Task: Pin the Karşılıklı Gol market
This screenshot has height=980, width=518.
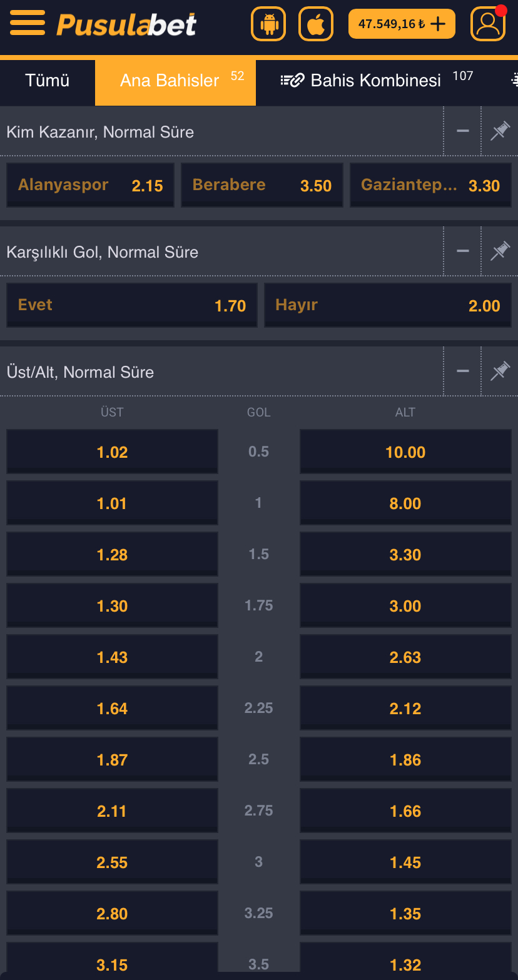Action: [x=500, y=251]
